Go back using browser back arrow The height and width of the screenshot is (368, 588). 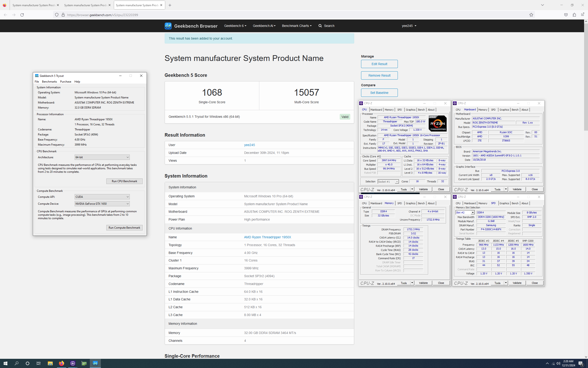[x=5, y=15]
